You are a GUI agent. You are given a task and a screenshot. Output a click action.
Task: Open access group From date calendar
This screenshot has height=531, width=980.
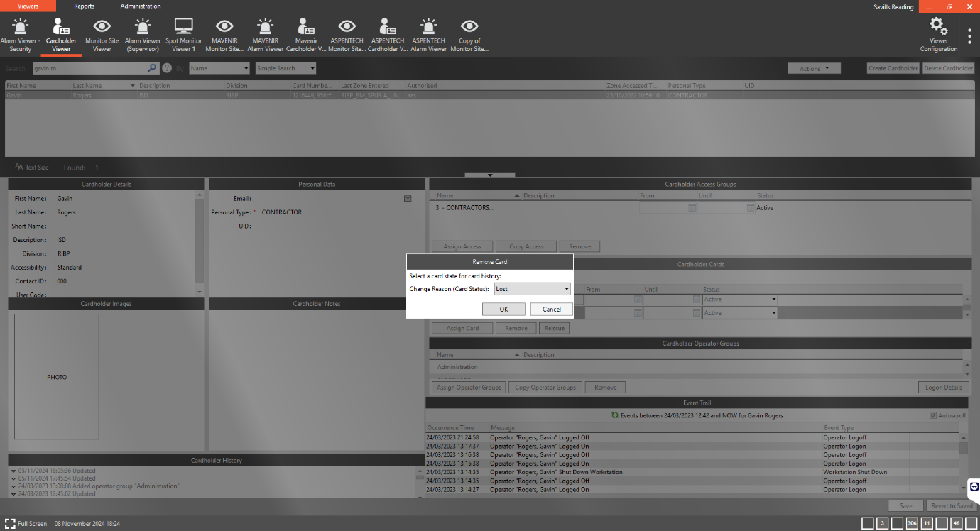click(x=692, y=208)
